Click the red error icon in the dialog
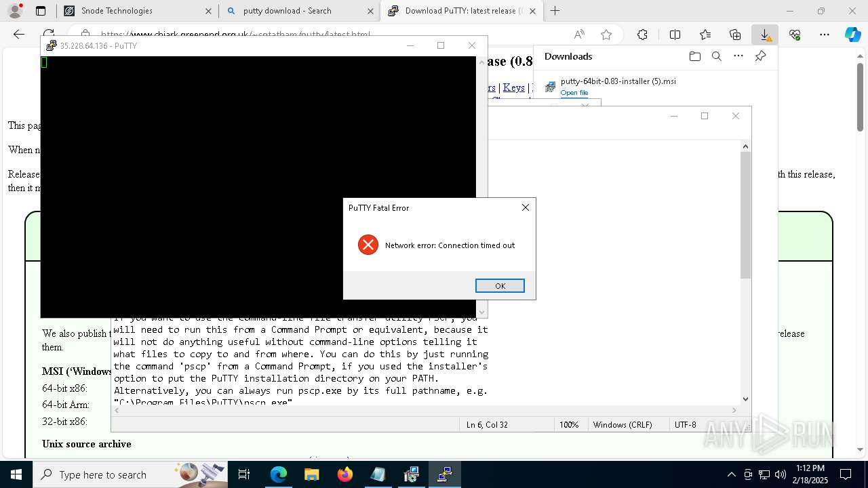 pyautogui.click(x=368, y=245)
